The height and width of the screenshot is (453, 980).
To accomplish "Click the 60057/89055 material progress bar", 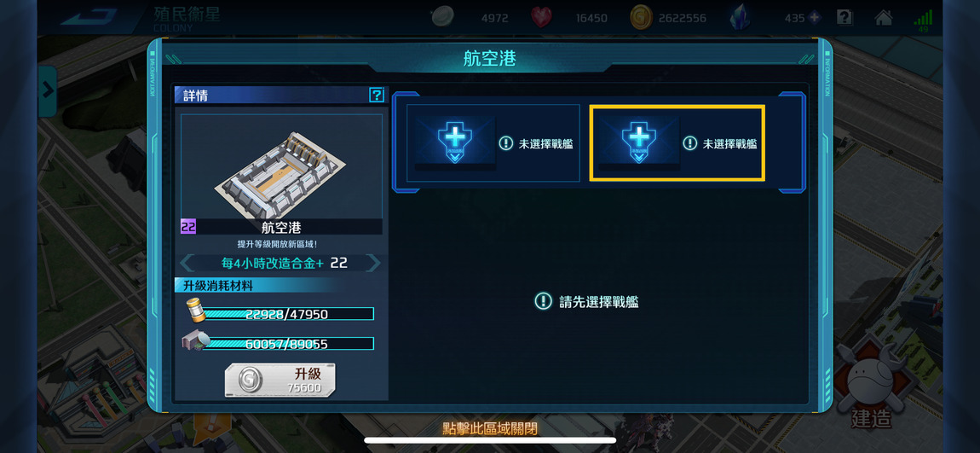I will click(288, 344).
